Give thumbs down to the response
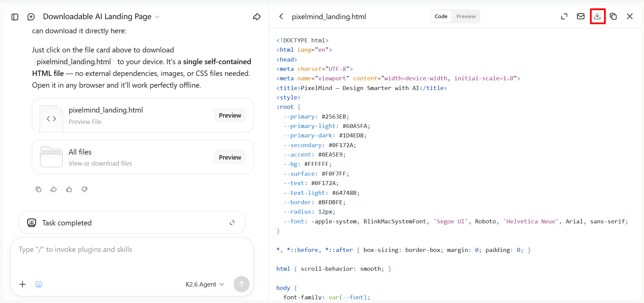 85,189
